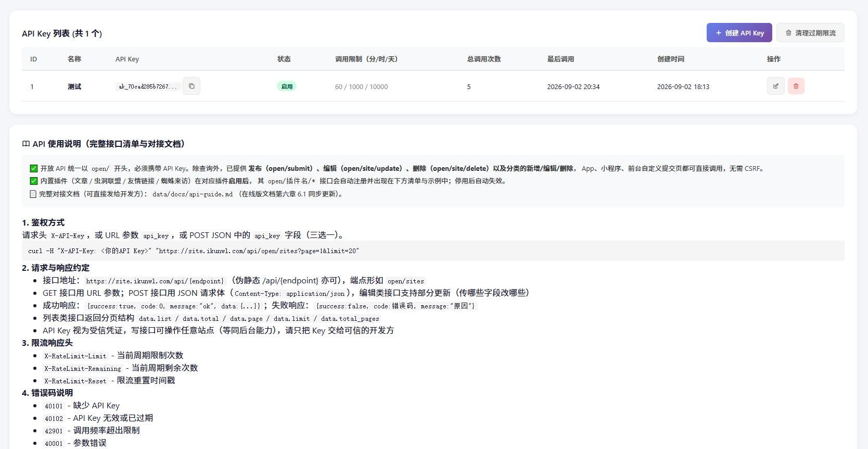Click the heading 1. 鉴权方式

click(x=43, y=222)
